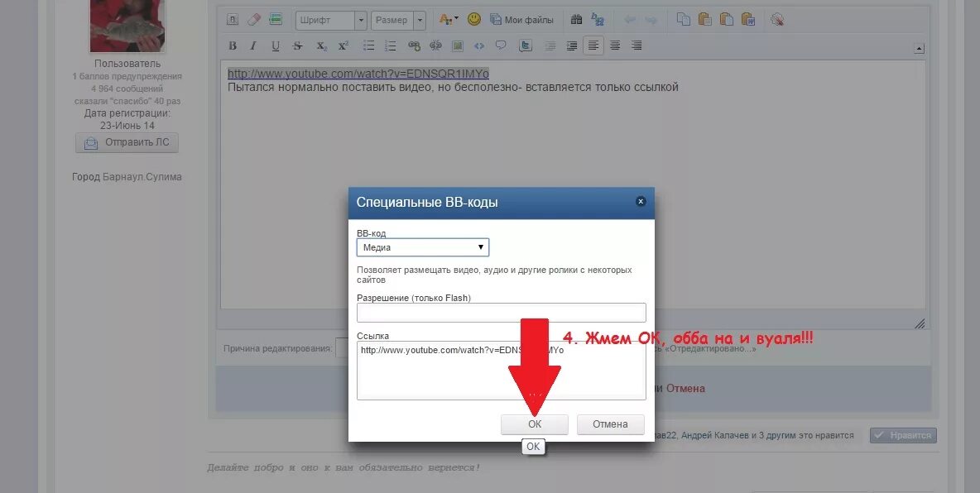Apply superscript formatting
Image resolution: width=980 pixels, height=493 pixels.
(343, 45)
